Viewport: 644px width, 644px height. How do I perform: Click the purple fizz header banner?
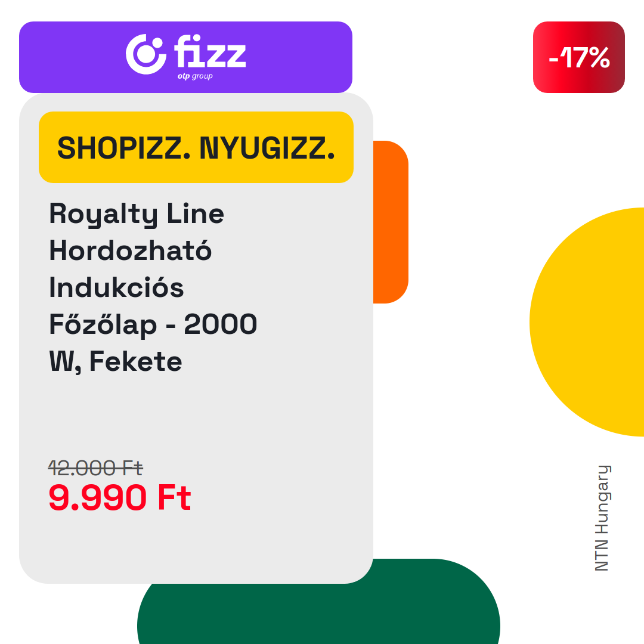185,57
